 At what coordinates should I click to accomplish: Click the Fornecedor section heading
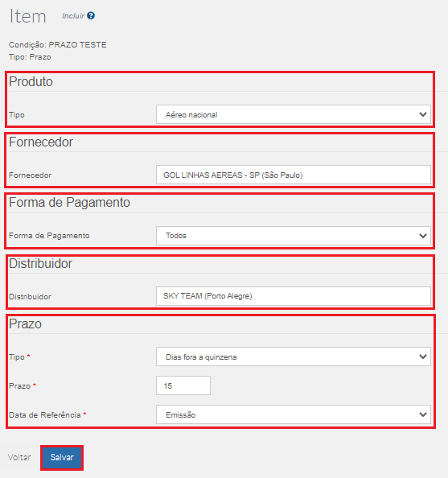point(41,142)
